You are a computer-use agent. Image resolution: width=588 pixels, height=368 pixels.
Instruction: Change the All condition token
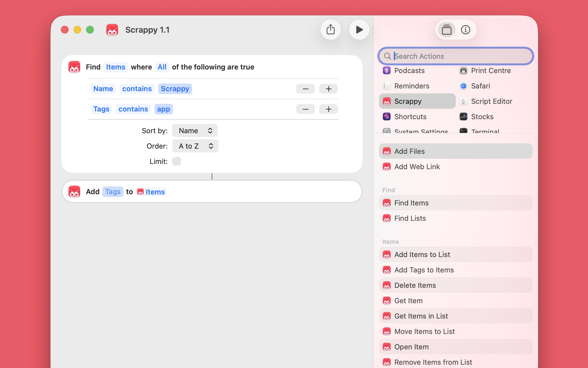click(162, 67)
